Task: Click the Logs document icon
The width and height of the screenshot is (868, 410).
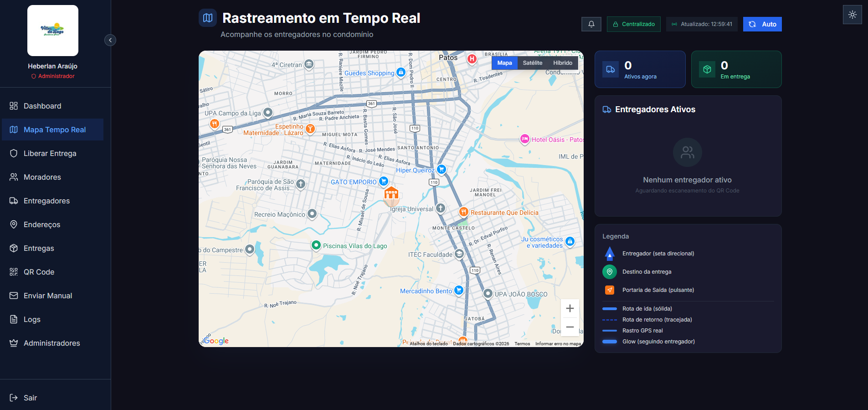Action: 14,319
